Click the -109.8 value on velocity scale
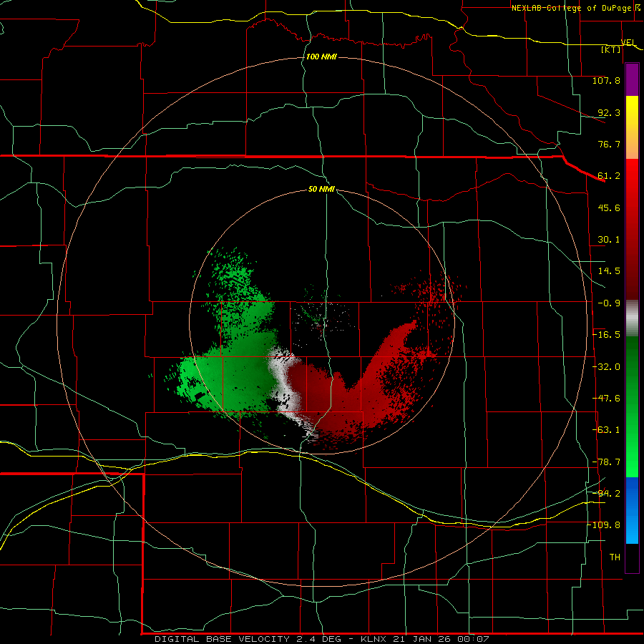The image size is (644, 644). 603,525
